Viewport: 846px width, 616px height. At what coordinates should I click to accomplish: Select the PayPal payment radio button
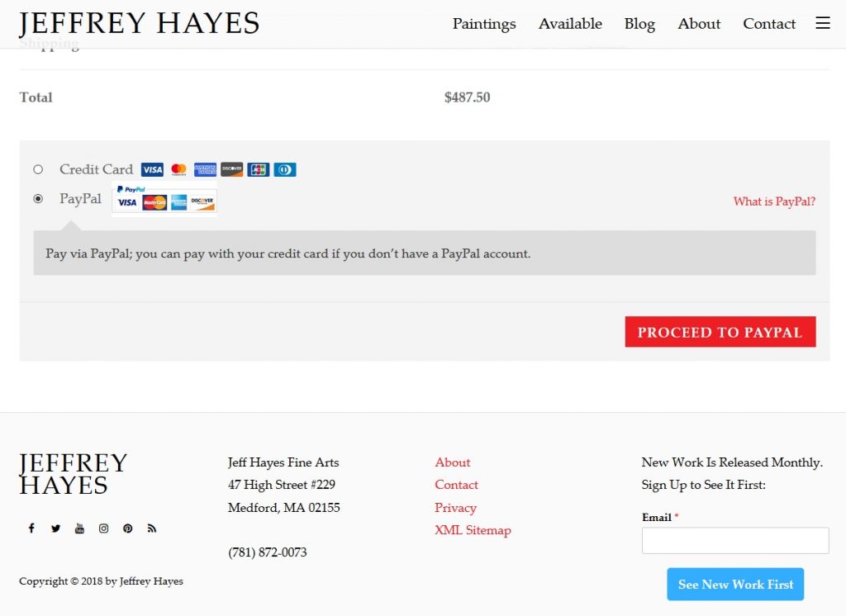tap(38, 199)
